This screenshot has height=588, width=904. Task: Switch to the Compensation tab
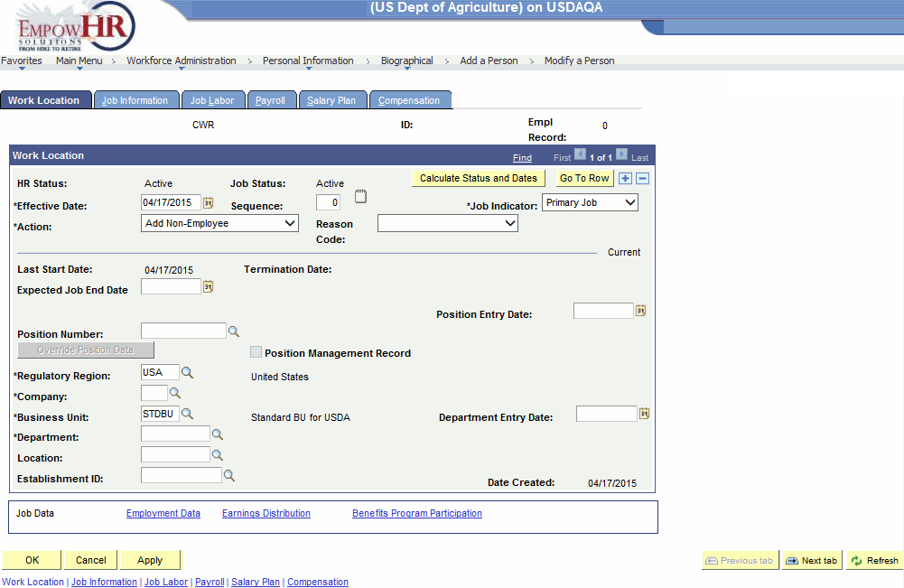pos(409,100)
